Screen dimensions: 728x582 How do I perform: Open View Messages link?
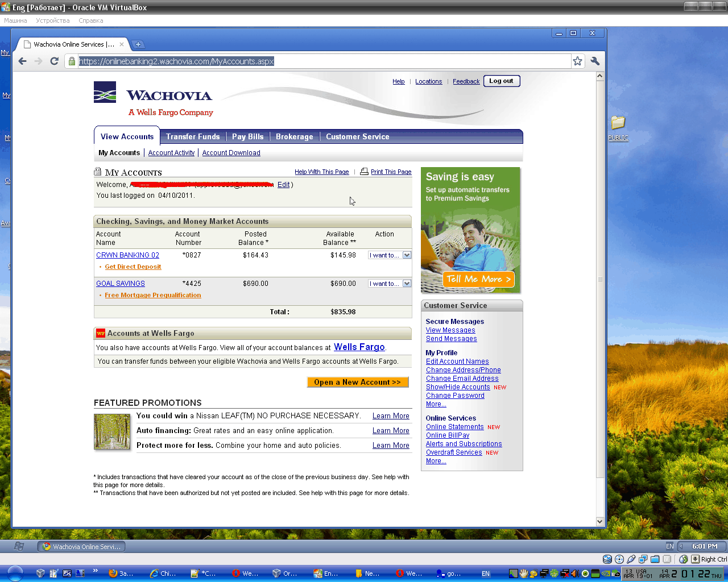pyautogui.click(x=450, y=330)
